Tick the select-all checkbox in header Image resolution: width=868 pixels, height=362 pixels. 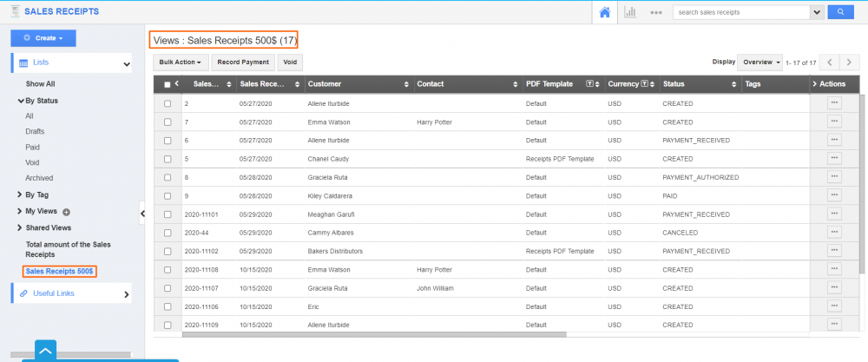[x=168, y=84]
